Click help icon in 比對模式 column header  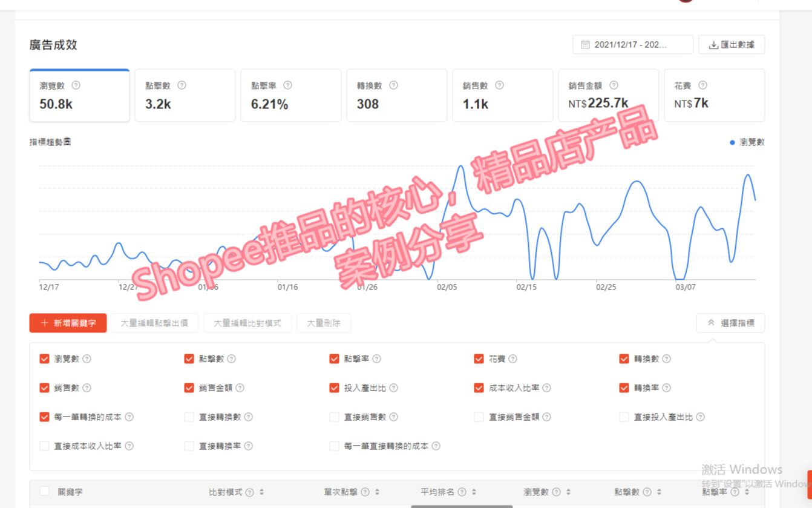tap(249, 492)
